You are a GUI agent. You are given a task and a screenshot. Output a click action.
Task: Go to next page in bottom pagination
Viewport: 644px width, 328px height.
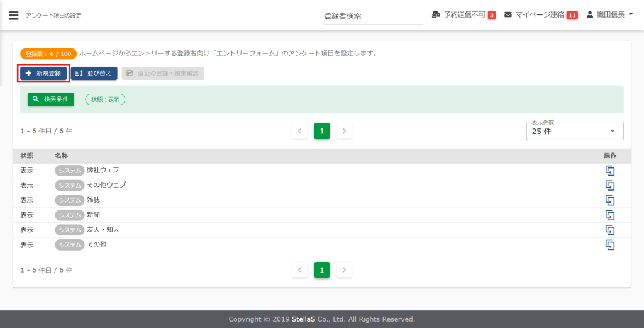tap(344, 270)
